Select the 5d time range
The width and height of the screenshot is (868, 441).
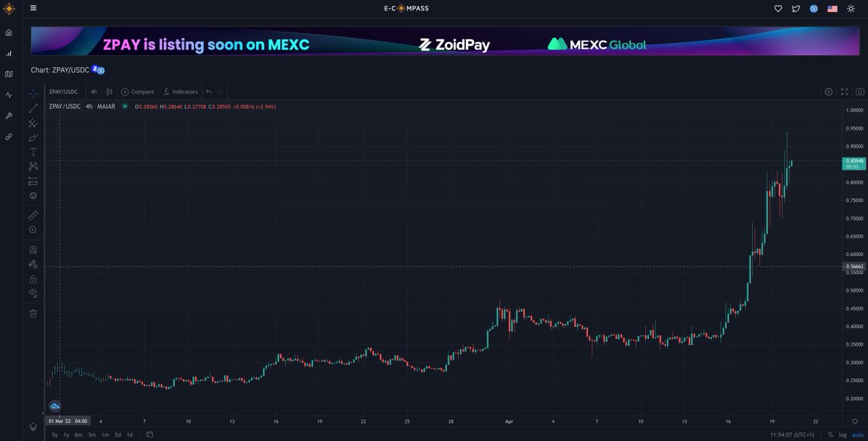117,434
